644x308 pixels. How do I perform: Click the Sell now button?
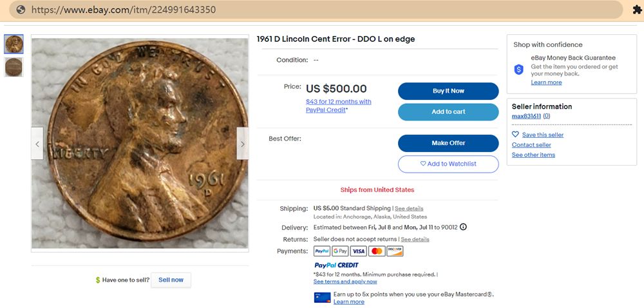(171, 280)
